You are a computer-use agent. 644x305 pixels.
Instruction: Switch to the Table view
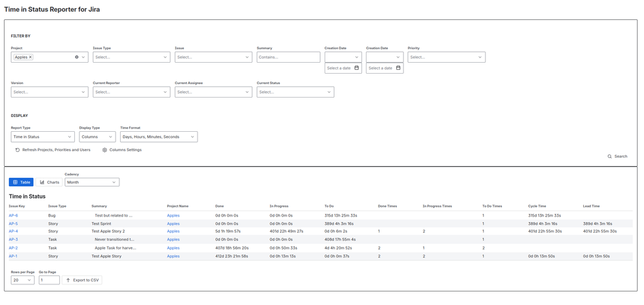(21, 182)
